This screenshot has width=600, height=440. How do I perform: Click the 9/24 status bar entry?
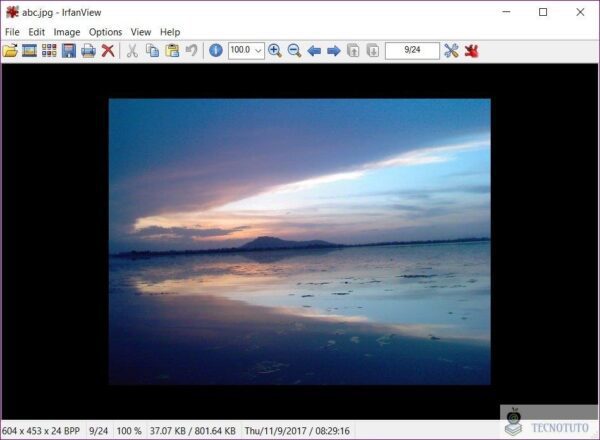98,431
